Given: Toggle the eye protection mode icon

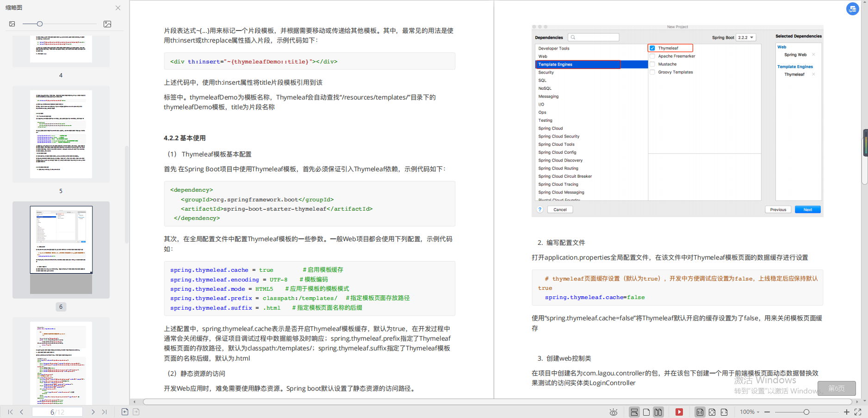Looking at the screenshot, I should coord(614,412).
